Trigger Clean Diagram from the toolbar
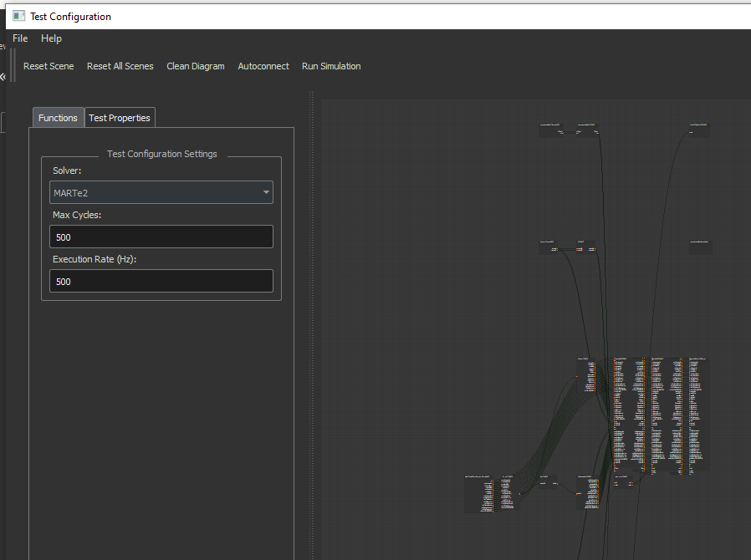The image size is (751, 560). click(x=195, y=66)
